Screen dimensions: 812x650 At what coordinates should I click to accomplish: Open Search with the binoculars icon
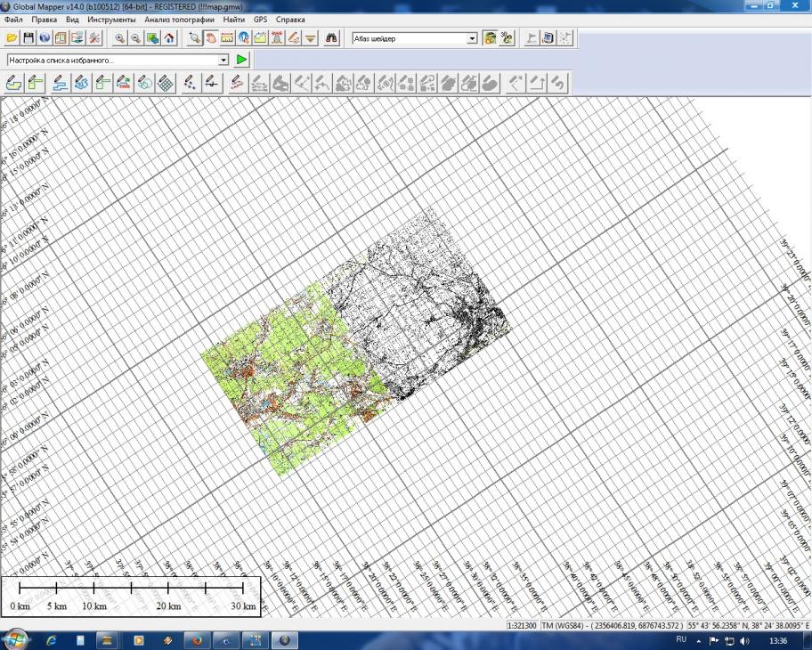332,38
